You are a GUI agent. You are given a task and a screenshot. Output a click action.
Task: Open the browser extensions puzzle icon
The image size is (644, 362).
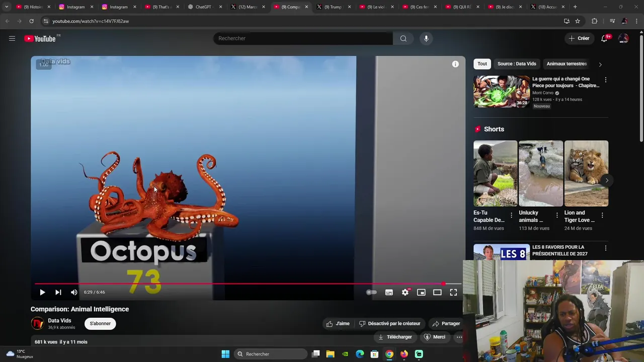[595, 21]
